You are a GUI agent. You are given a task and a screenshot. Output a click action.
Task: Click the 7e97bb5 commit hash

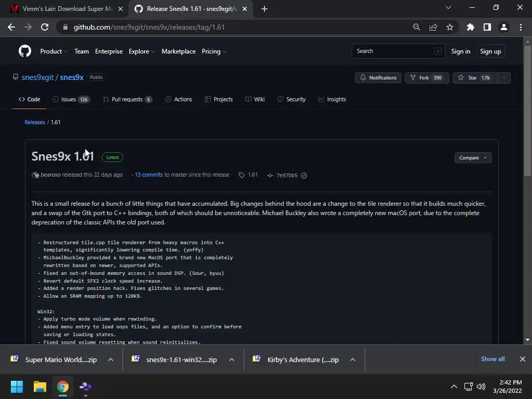287,175
